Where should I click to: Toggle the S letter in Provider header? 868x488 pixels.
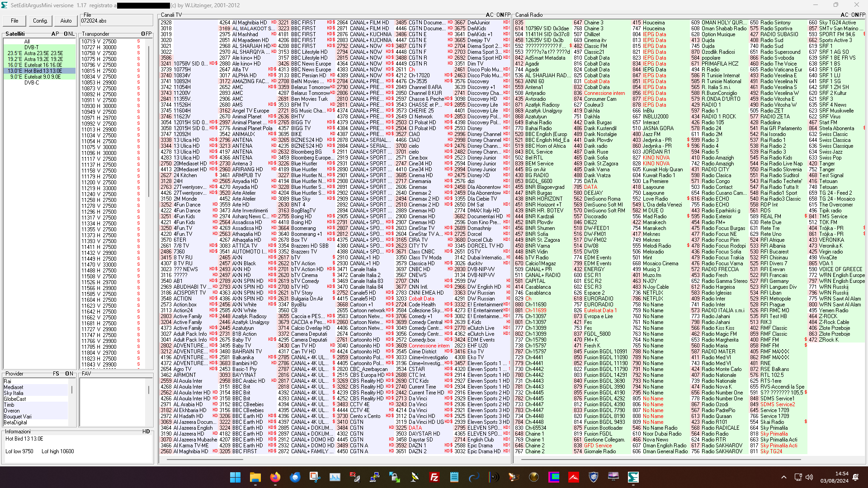click(x=58, y=374)
